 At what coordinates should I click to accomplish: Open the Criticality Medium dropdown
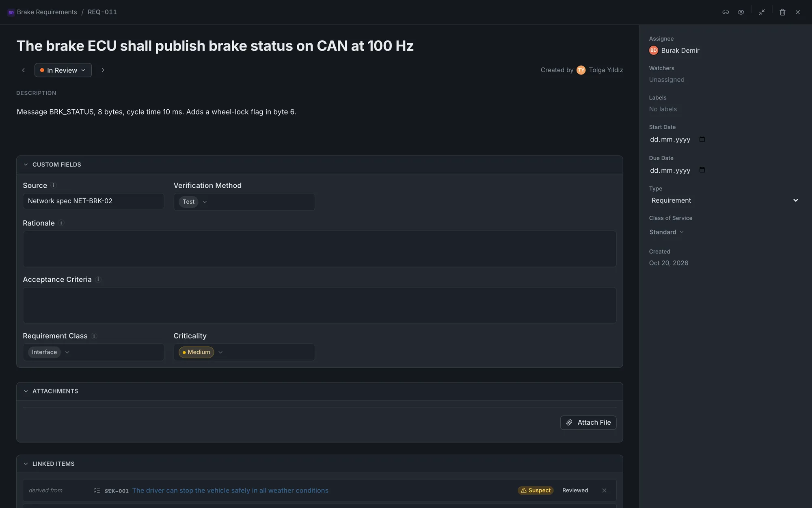(x=244, y=352)
